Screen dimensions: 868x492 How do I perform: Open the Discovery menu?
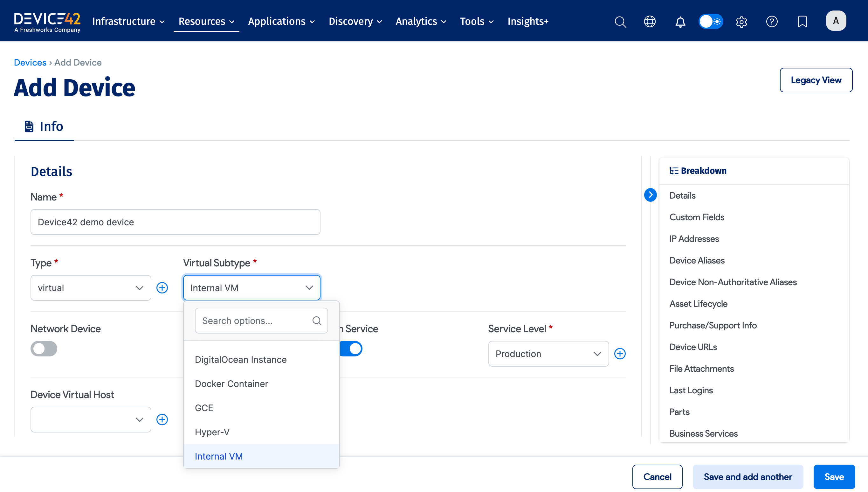[355, 21]
